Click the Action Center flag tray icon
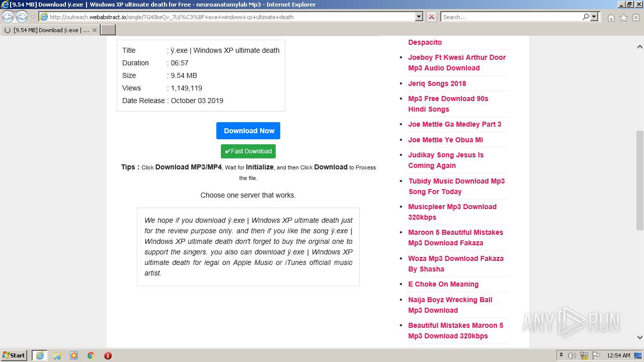 pos(596,355)
